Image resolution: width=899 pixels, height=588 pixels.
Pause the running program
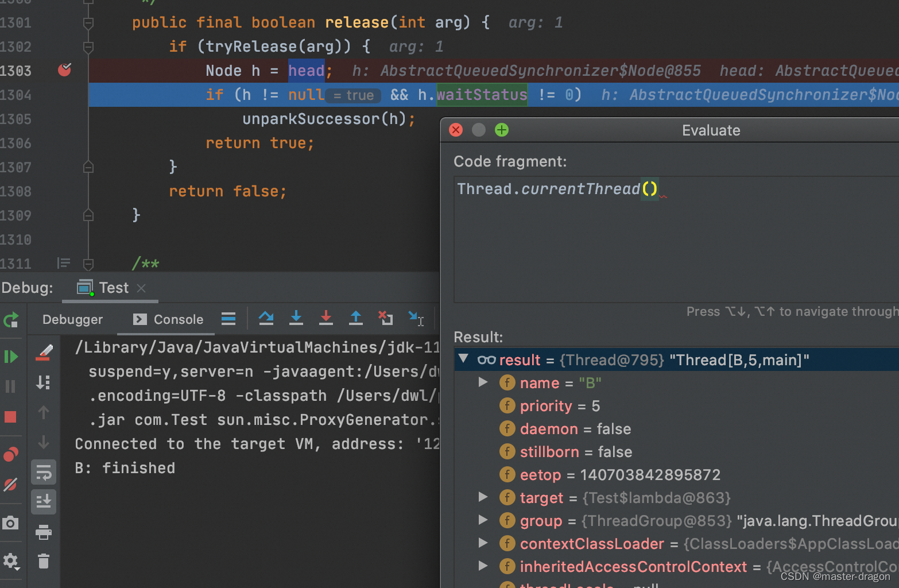pyautogui.click(x=11, y=386)
